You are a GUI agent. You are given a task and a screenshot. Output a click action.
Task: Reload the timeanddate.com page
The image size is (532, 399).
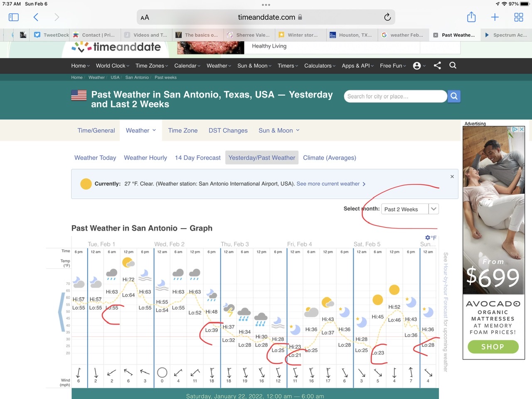[x=387, y=17]
